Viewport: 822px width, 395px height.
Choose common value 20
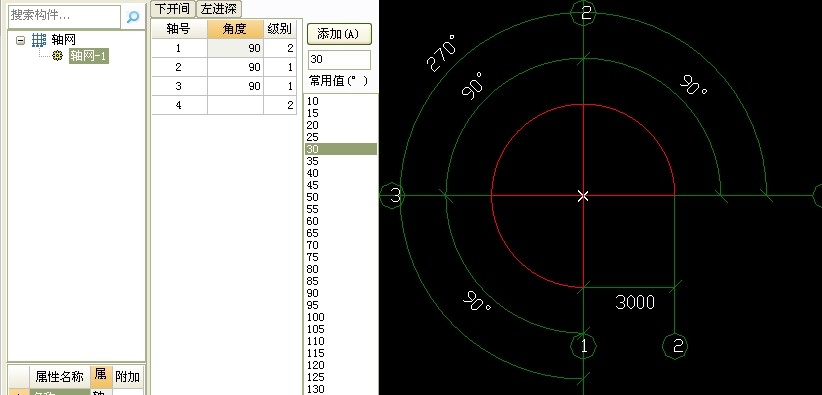point(341,125)
